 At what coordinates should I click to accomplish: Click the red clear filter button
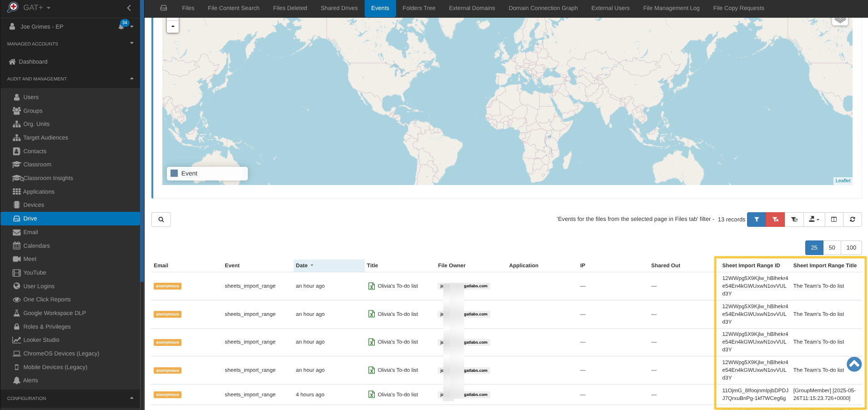tap(775, 220)
